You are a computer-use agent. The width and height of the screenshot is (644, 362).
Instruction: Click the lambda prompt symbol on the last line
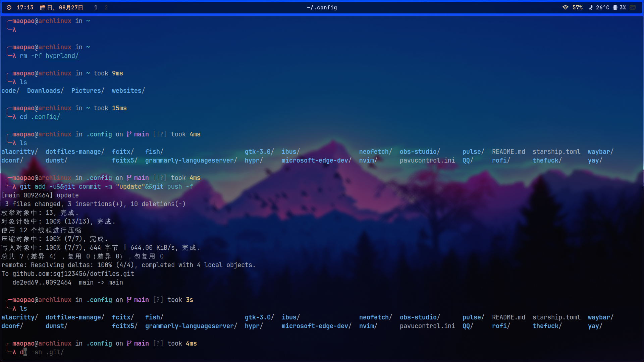click(x=14, y=352)
